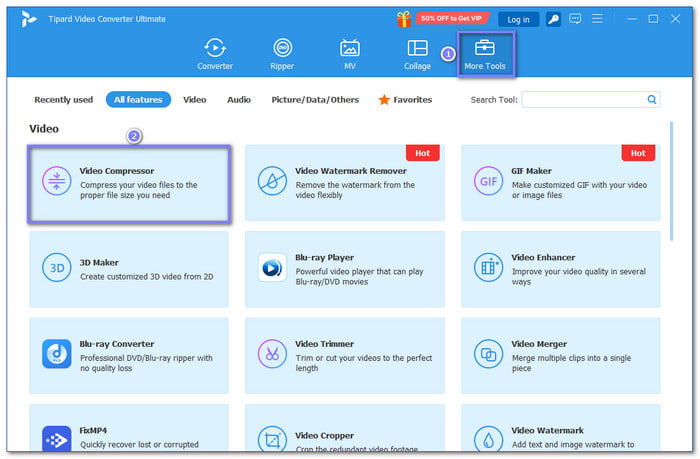Open the Video Compressor tool
Viewport: 700px width, 459px height.
pos(129,183)
